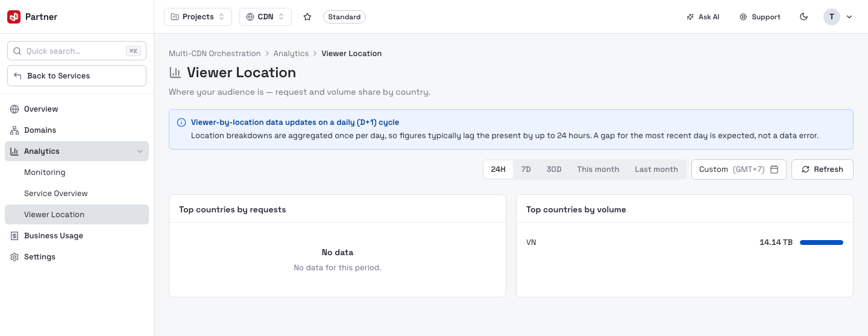Click Multi-CDN Orchestration breadcrumb

(215, 54)
